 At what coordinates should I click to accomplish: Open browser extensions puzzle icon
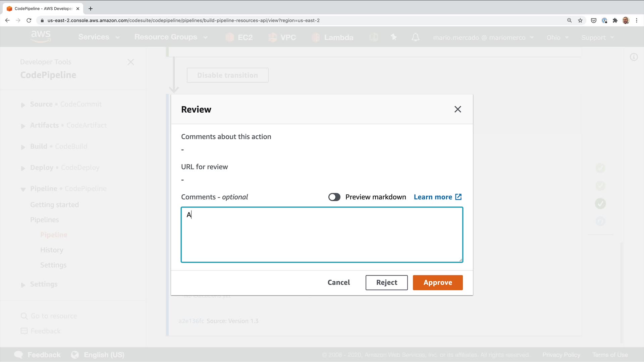click(x=615, y=20)
